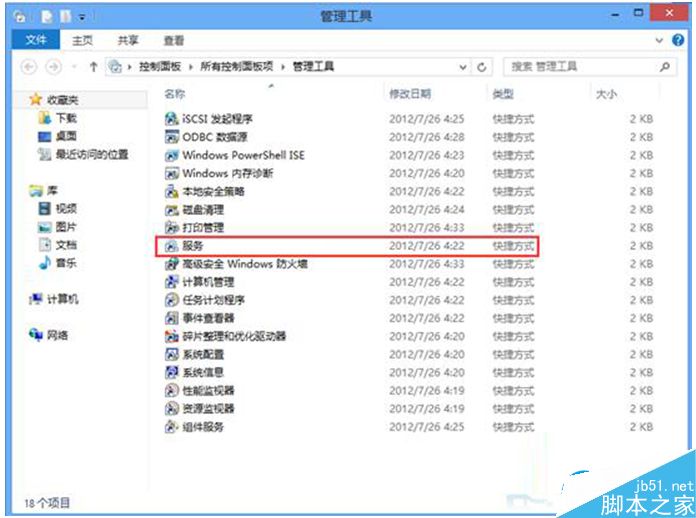Expand the ribbon with the chevron

click(659, 41)
